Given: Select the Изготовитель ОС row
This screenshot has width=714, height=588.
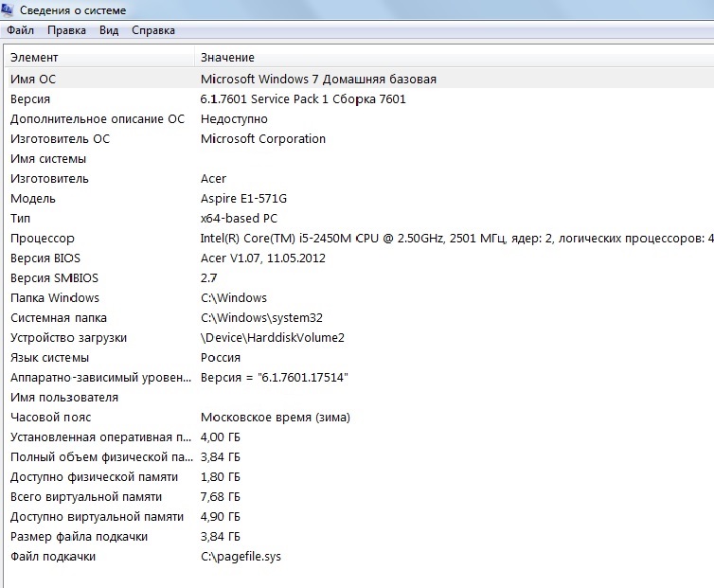Looking at the screenshot, I should 60,139.
